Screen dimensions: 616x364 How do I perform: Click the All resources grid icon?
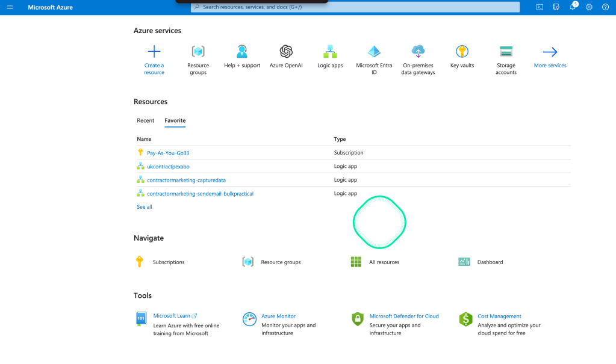(356, 262)
